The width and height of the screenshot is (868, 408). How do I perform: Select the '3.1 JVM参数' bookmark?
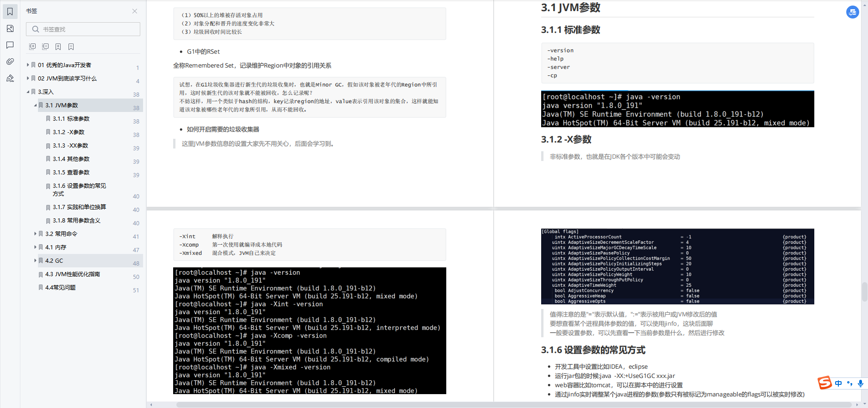62,105
